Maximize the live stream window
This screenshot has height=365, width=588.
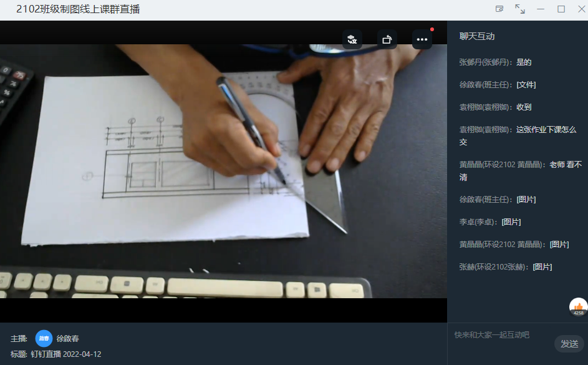561,9
